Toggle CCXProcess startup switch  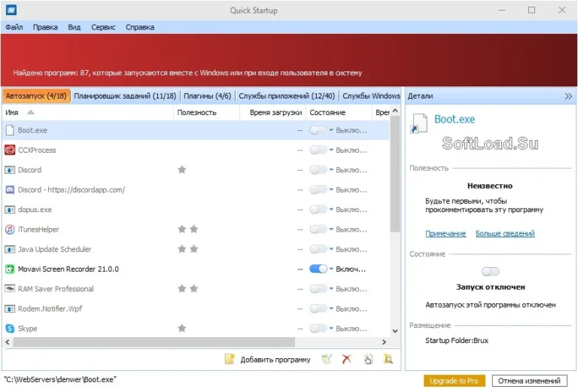click(x=318, y=150)
